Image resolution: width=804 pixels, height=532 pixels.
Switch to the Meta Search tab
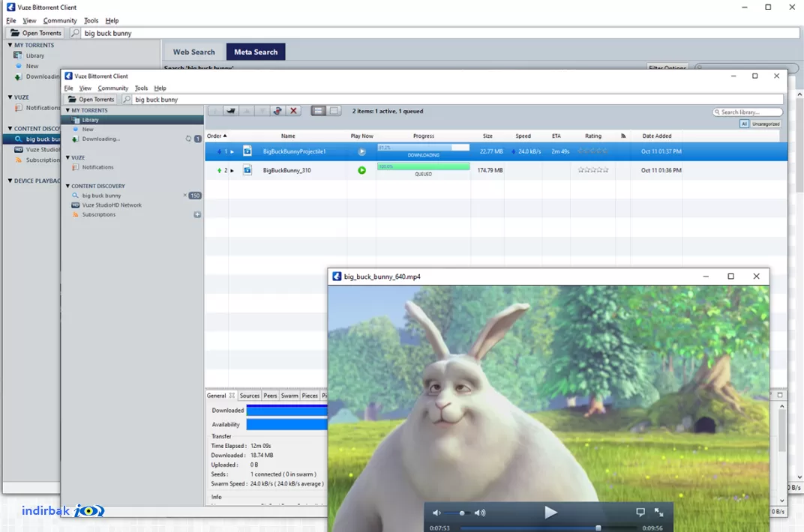click(x=256, y=52)
